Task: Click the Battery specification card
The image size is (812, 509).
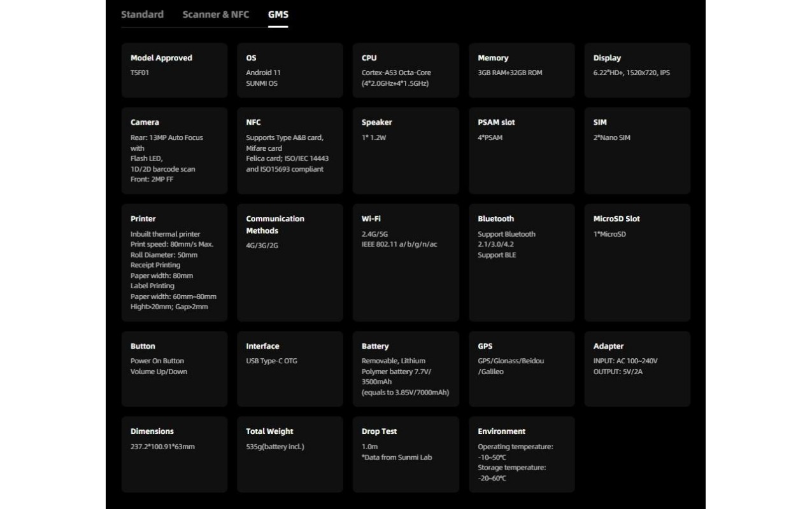Action: click(x=406, y=369)
